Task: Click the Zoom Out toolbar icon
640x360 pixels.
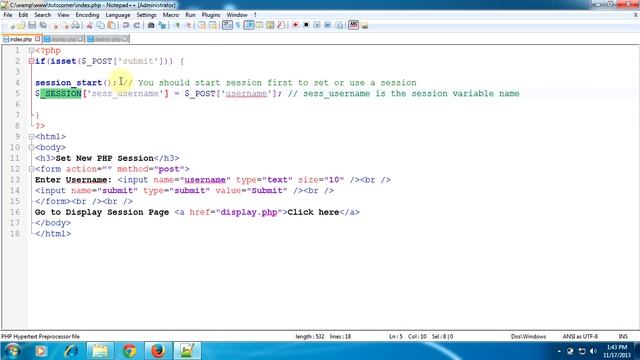Action: 188,25
